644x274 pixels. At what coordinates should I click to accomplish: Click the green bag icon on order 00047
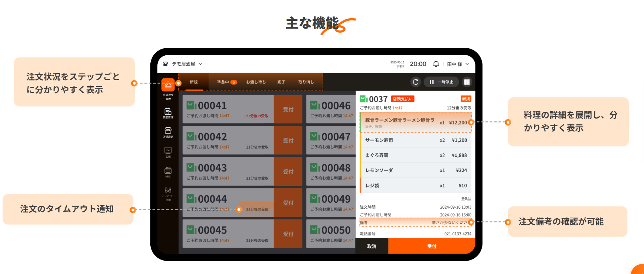click(x=315, y=137)
